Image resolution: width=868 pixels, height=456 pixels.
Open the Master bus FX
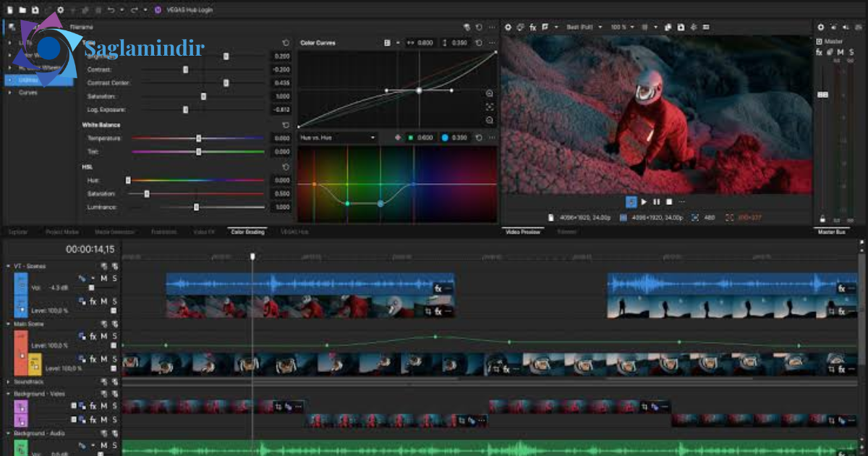(819, 52)
